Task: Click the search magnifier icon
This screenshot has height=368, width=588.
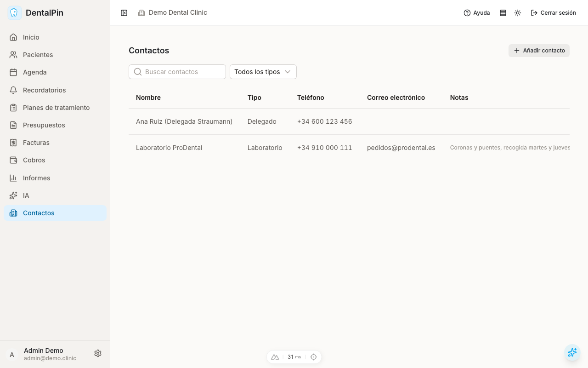Action: point(138,72)
